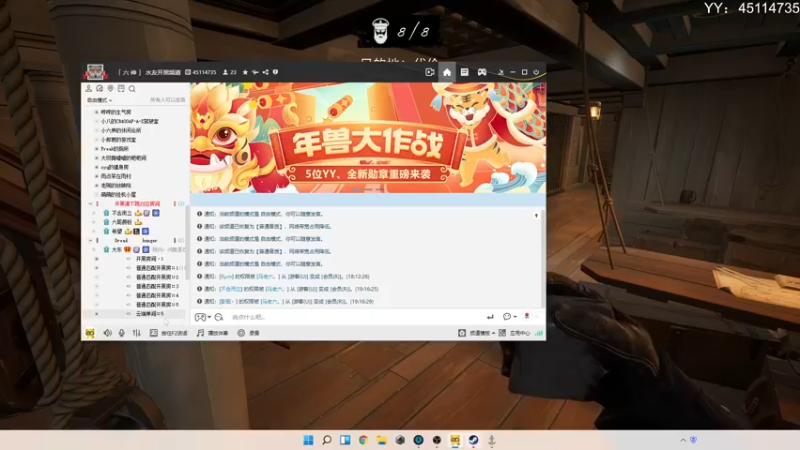Viewport: 800px width, 450px height.
Task: Enter sub-room 普通匹配开黑房=4
Action: coord(157,295)
